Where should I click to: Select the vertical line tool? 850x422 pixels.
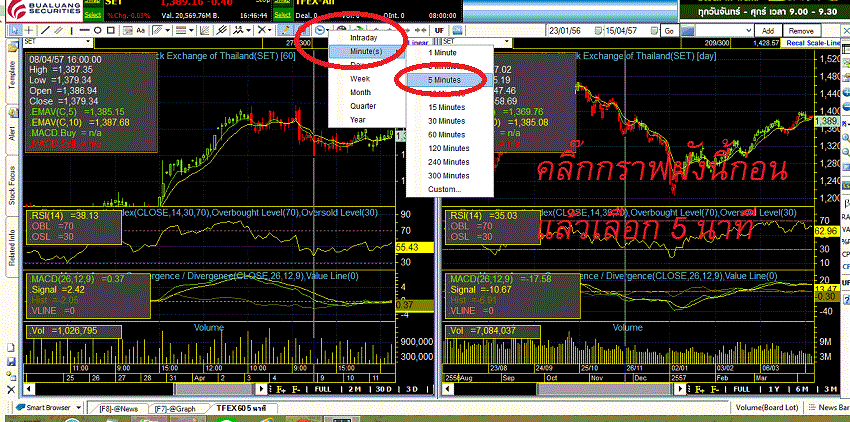[72, 30]
